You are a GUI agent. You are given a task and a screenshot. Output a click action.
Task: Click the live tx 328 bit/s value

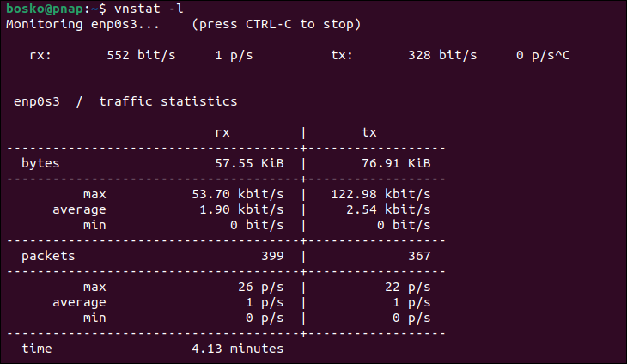(442, 55)
